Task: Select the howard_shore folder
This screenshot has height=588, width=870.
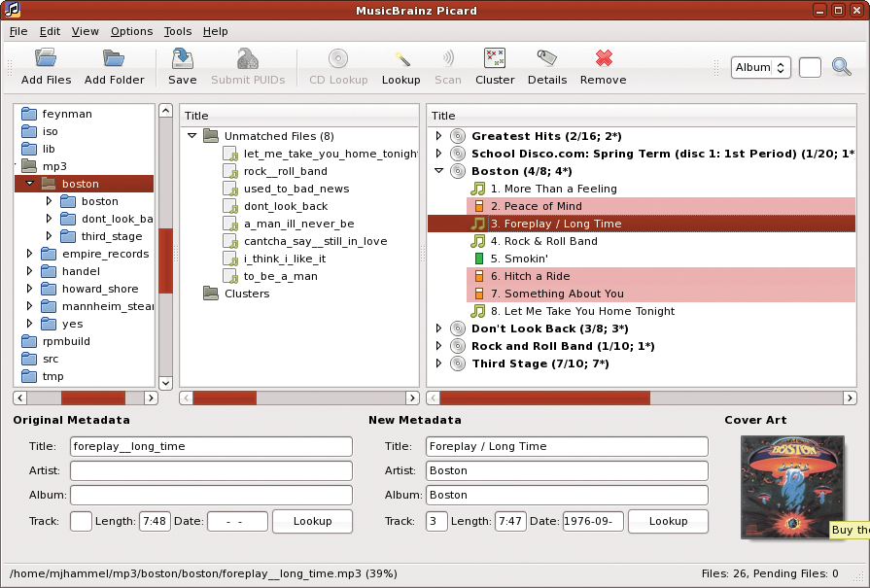Action: tap(100, 289)
